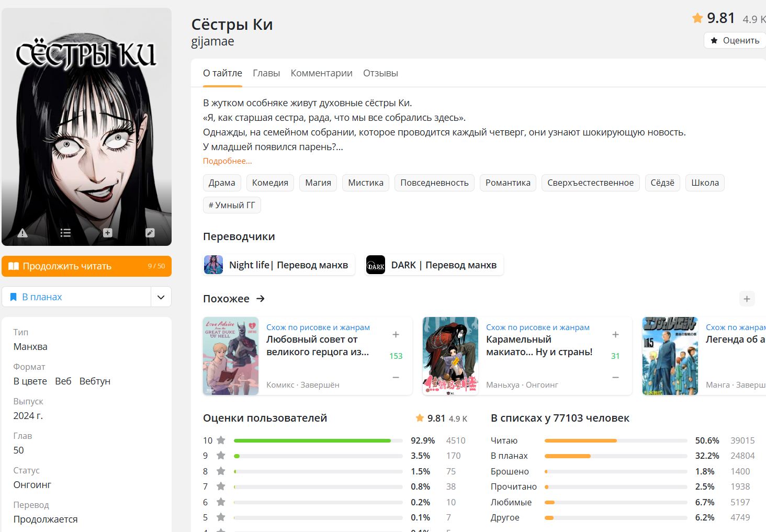Open the chapter list icon on cover
The height and width of the screenshot is (532, 766).
[65, 233]
